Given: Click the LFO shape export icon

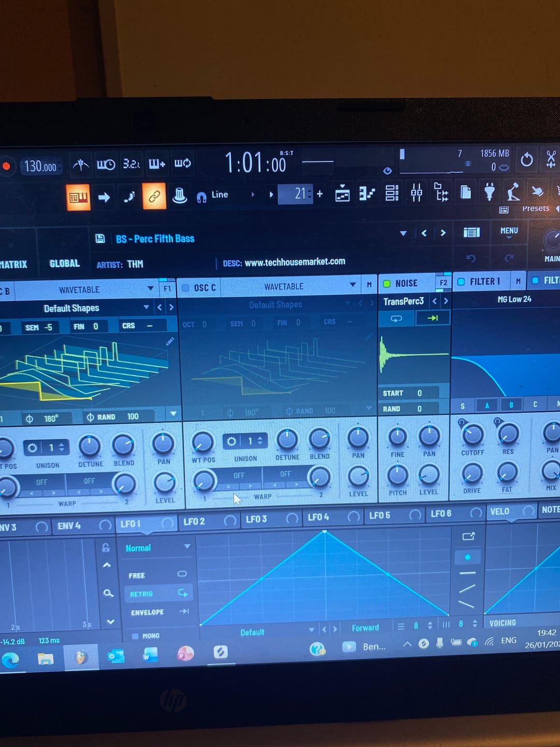Looking at the screenshot, I should tap(468, 536).
